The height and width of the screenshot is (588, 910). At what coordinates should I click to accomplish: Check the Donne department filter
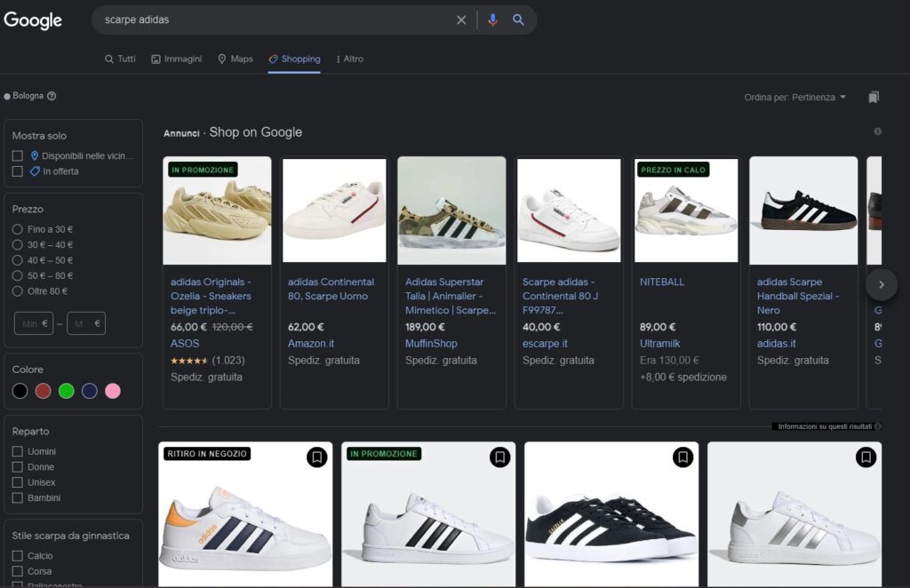point(18,467)
